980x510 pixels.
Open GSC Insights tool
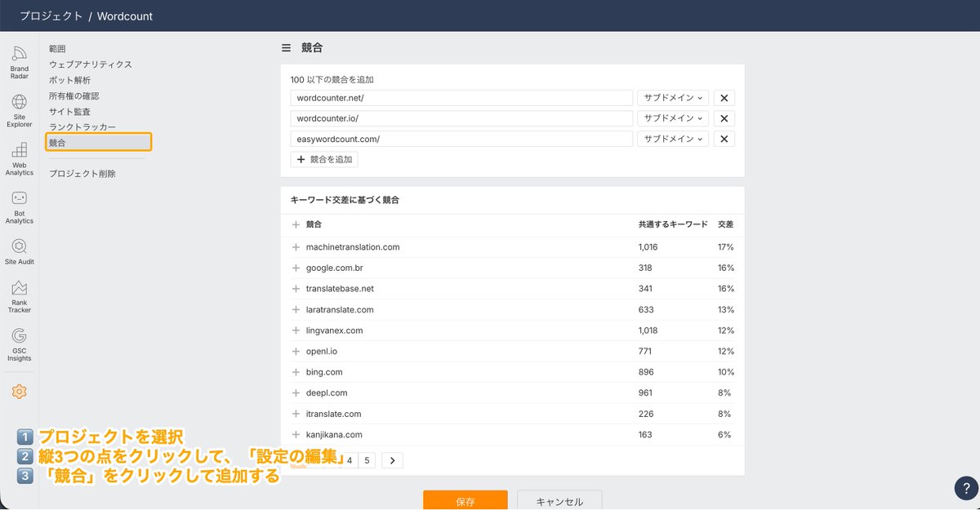click(x=19, y=344)
